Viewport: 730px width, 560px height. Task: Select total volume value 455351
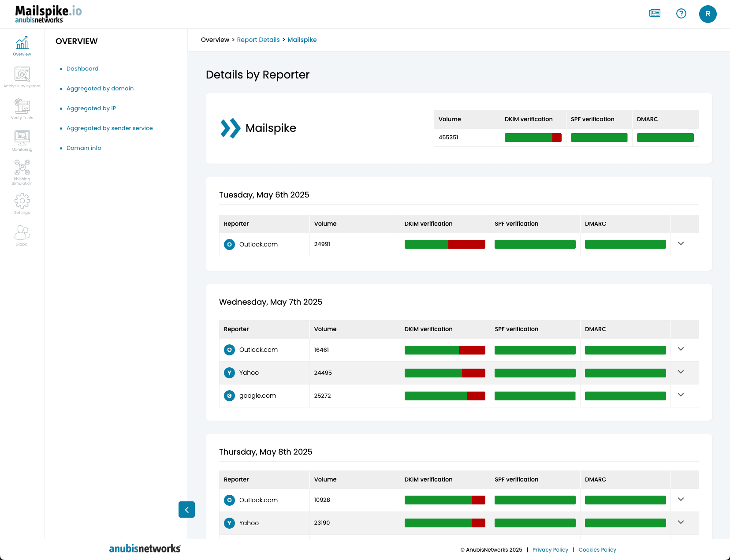(448, 138)
